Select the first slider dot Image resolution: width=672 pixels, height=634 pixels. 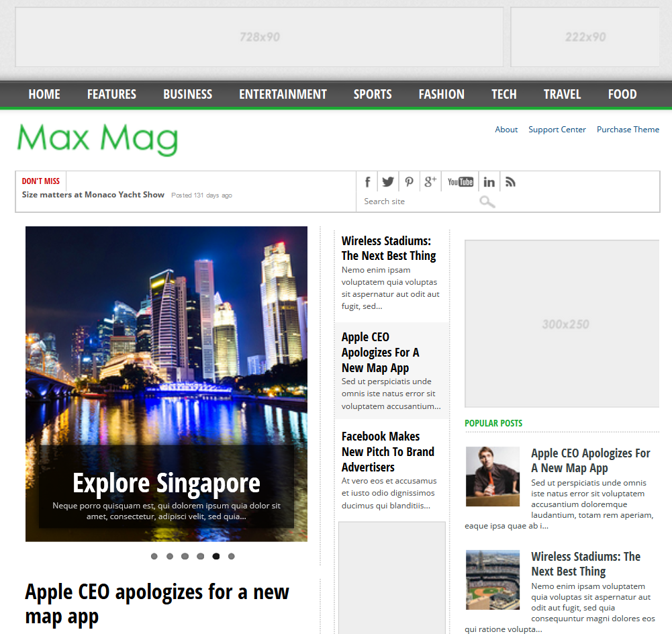coord(154,556)
